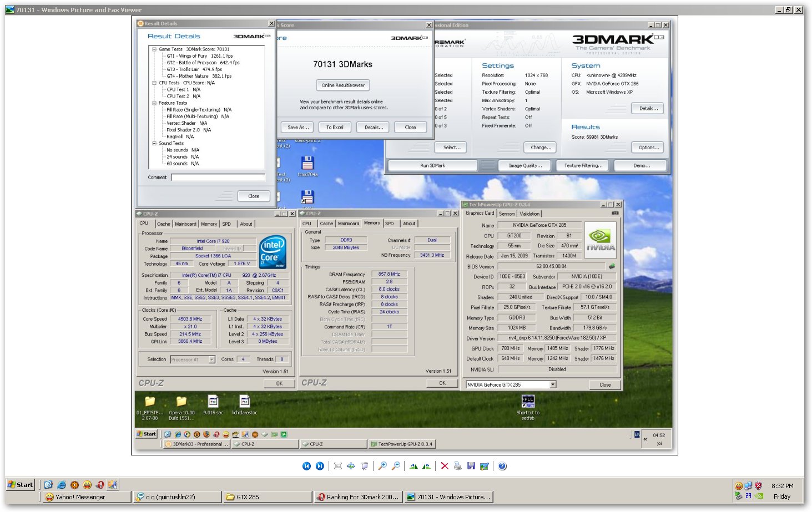Viewport: 812px width, 512px height.
Task: Click the Best Fit icon in viewer
Action: point(337,466)
